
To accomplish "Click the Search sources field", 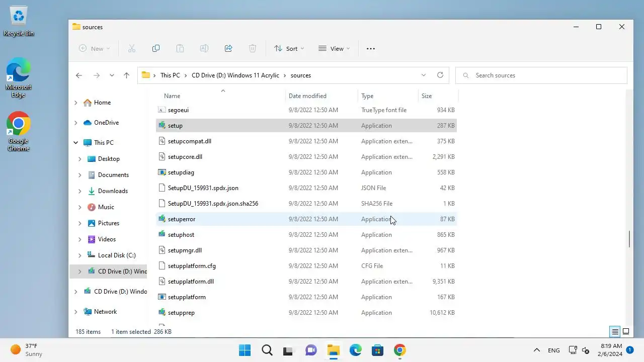I will tap(541, 75).
